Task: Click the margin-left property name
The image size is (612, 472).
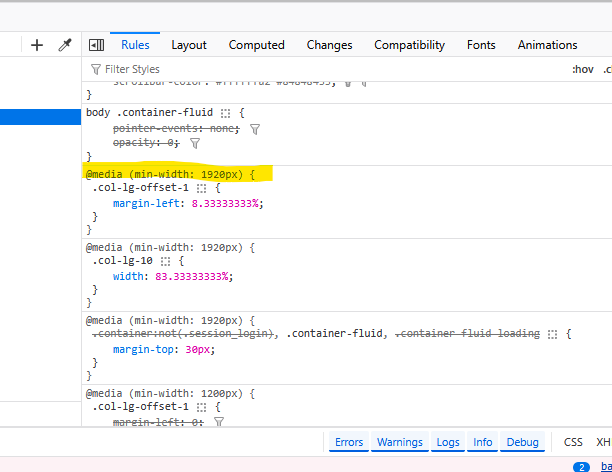Action: pos(146,203)
